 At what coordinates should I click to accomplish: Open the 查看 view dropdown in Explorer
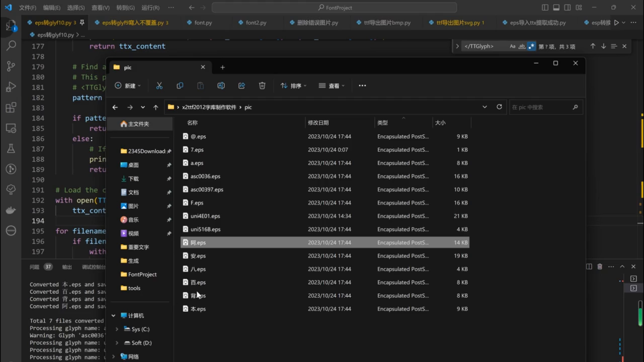coord(332,86)
